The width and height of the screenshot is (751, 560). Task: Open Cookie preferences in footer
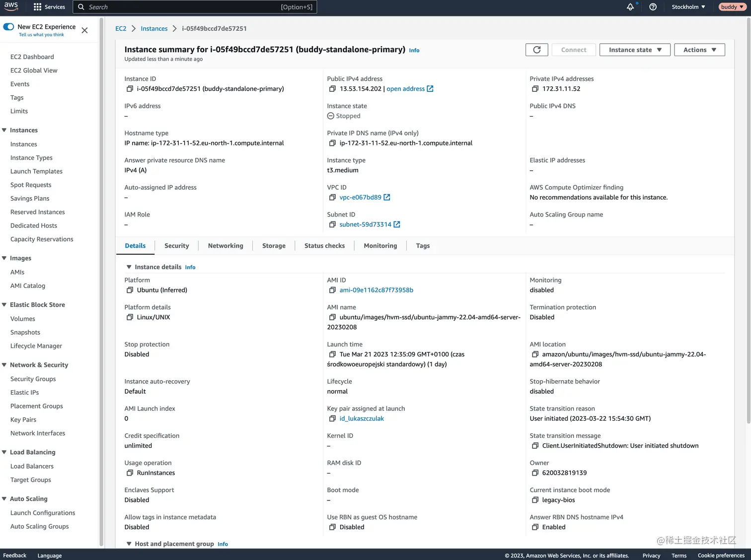pos(721,556)
